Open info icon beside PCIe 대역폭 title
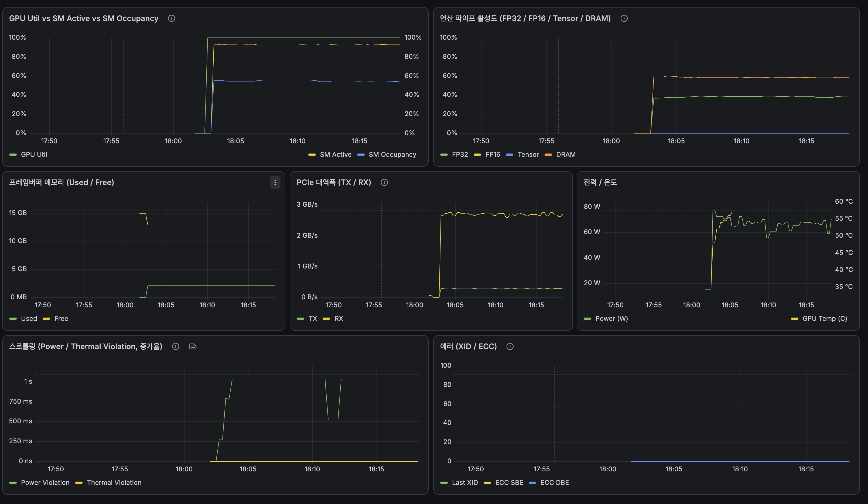 [x=384, y=183]
